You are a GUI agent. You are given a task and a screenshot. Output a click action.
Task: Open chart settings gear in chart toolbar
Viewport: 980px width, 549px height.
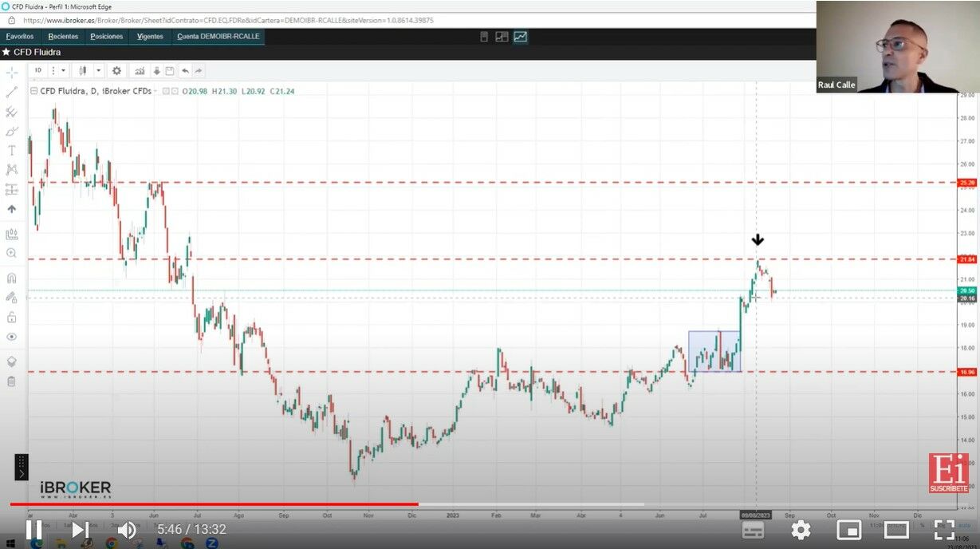click(116, 70)
